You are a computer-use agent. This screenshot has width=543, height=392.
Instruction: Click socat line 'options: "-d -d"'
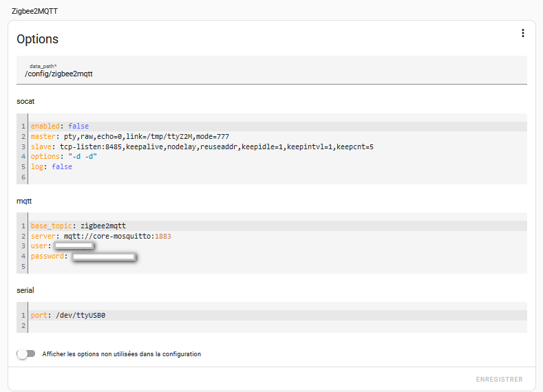[x=277, y=156]
